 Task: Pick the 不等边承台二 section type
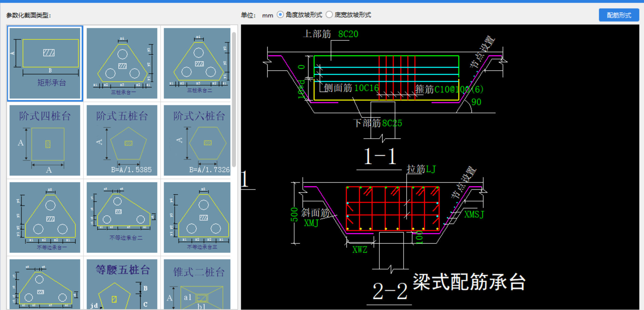(x=122, y=217)
